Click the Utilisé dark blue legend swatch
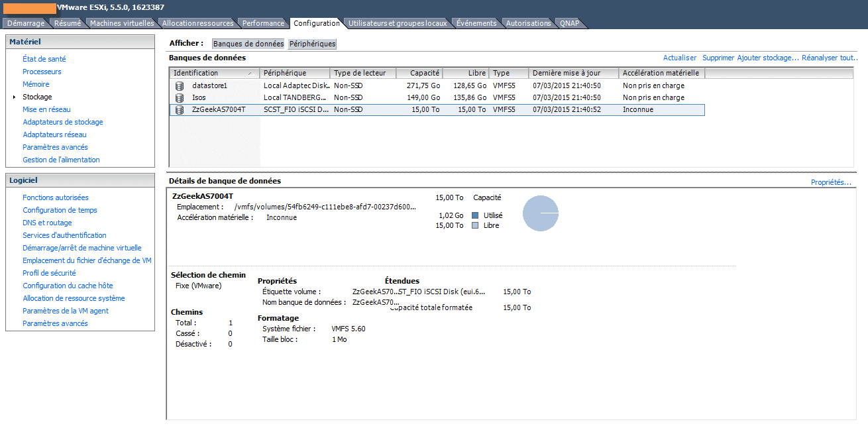The width and height of the screenshot is (868, 434). pos(475,215)
